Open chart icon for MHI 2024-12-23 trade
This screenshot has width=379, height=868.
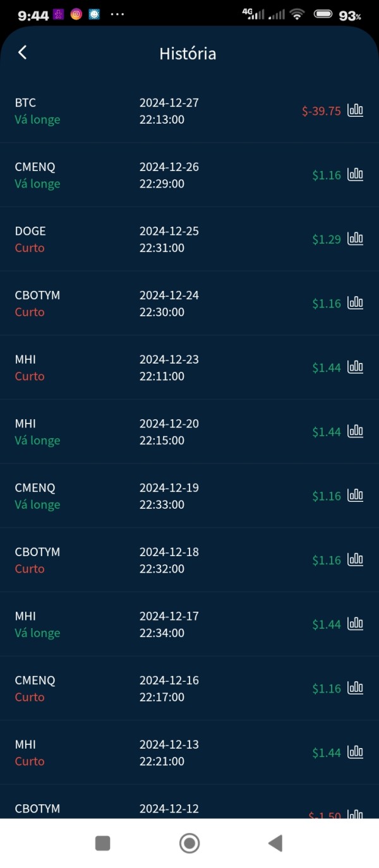(356, 367)
